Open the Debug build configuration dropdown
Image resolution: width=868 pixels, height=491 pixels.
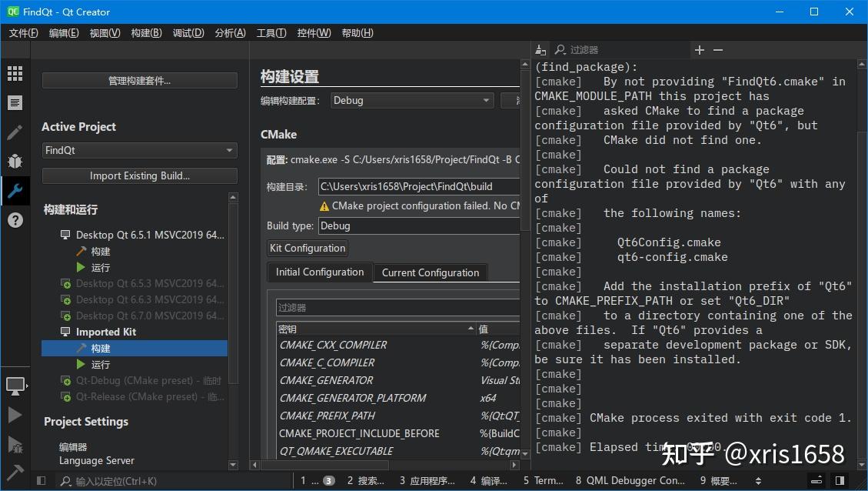point(411,100)
